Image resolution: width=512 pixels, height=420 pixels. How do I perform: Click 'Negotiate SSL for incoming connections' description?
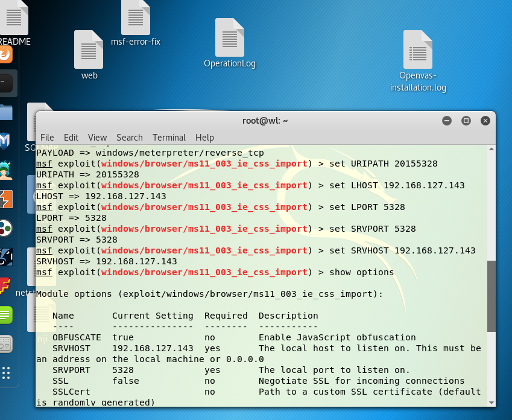point(361,381)
